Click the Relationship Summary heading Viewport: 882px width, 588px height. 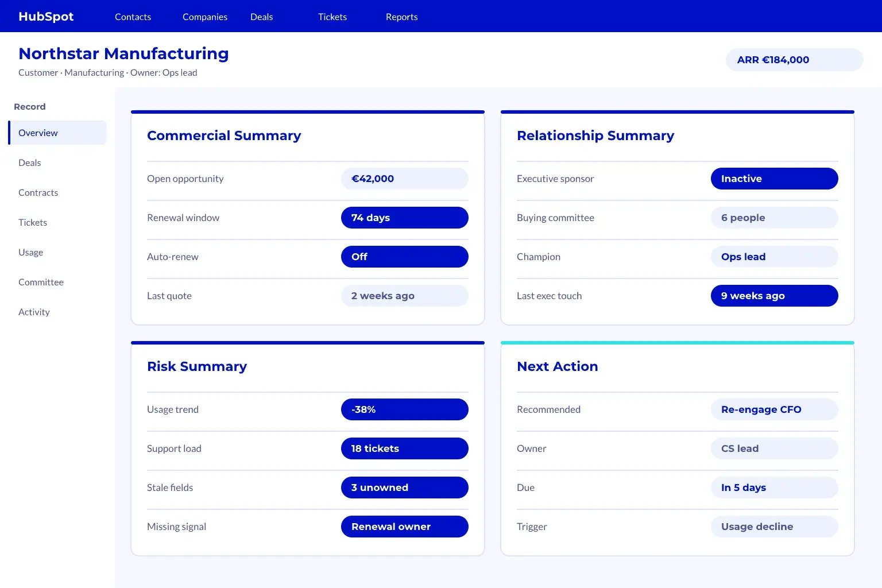(x=595, y=136)
